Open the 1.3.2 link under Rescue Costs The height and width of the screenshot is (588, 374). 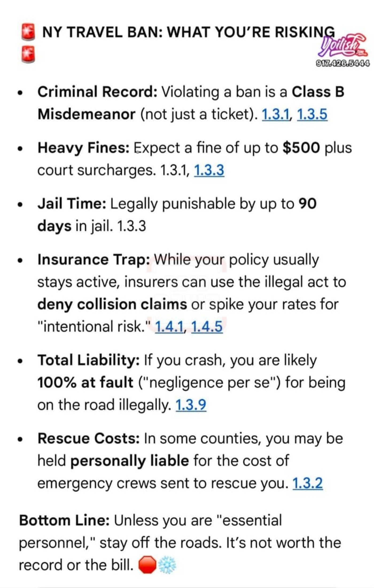click(308, 483)
